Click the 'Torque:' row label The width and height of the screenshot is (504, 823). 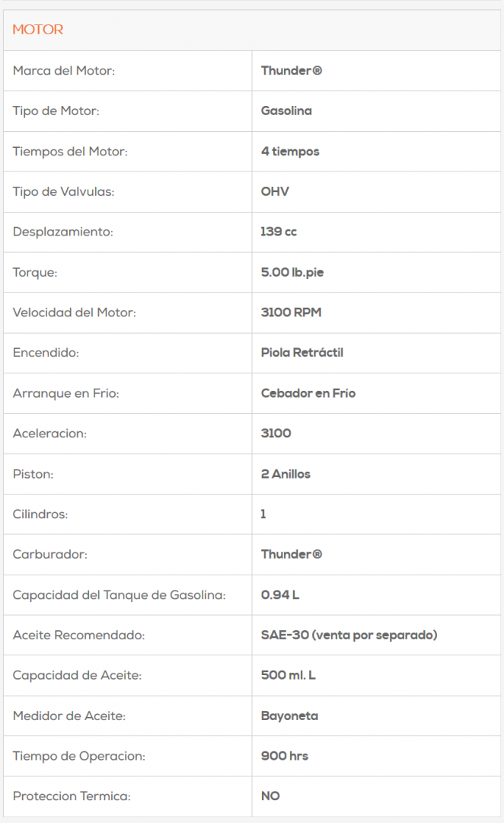[35, 272]
